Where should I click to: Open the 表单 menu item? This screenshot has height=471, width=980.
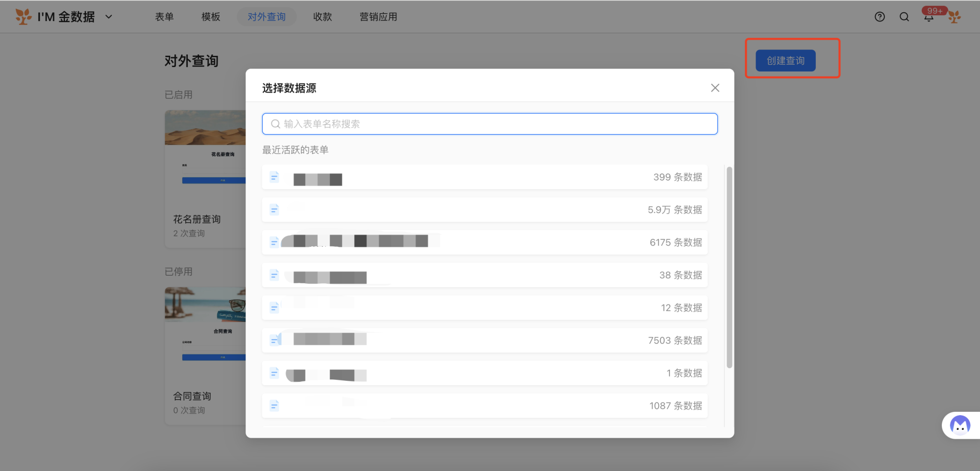[x=165, y=17]
